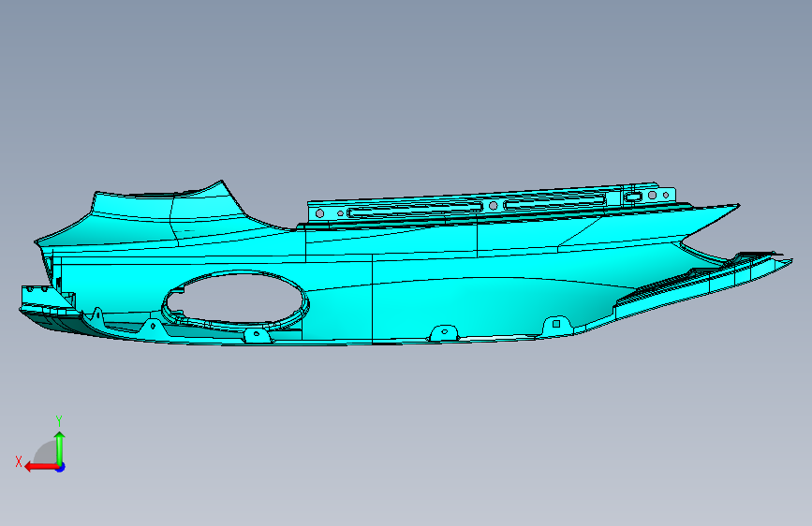This screenshot has height=526, width=812.
Task: Click the blue Z axis dot of the triad
Action: click(61, 467)
